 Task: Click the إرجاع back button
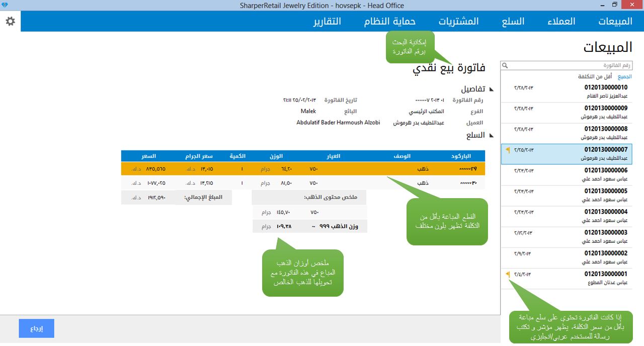coord(36,328)
